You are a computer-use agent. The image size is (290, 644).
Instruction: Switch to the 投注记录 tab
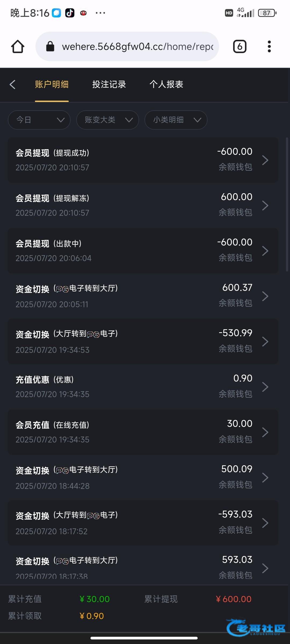pyautogui.click(x=109, y=85)
